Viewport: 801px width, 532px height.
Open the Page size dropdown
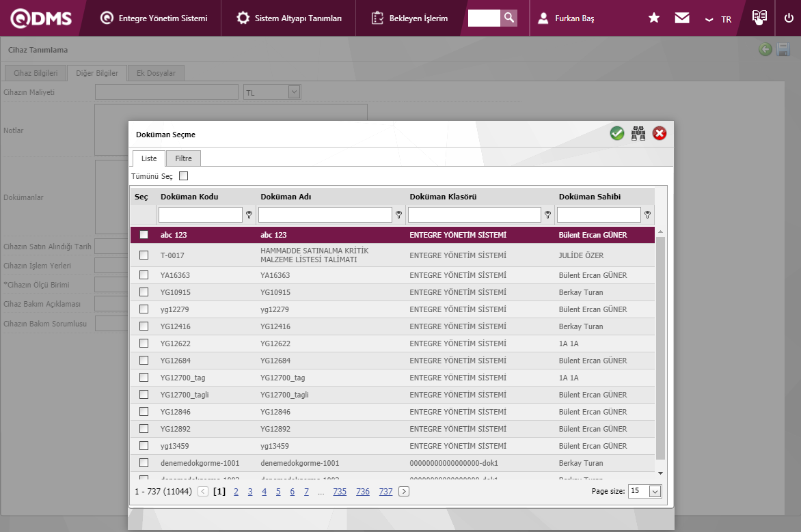tap(655, 492)
